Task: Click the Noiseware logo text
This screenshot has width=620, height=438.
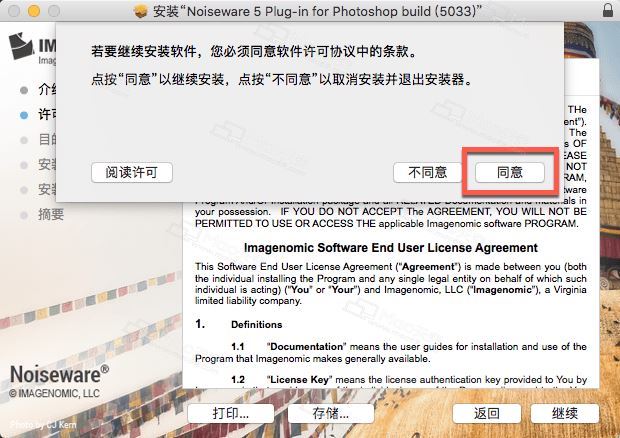Action: pyautogui.click(x=59, y=374)
